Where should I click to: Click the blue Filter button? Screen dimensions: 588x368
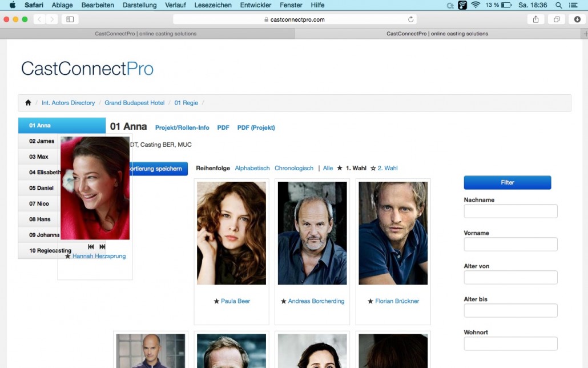point(508,182)
